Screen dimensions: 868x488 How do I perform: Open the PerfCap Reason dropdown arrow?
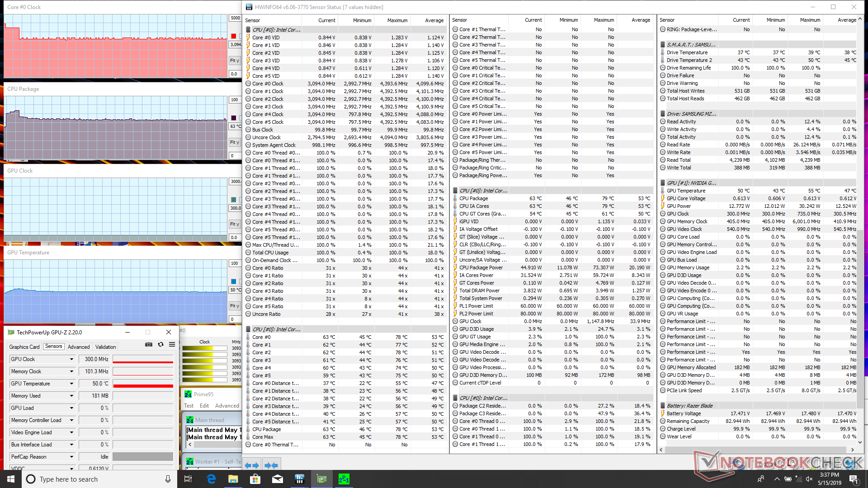[71, 457]
